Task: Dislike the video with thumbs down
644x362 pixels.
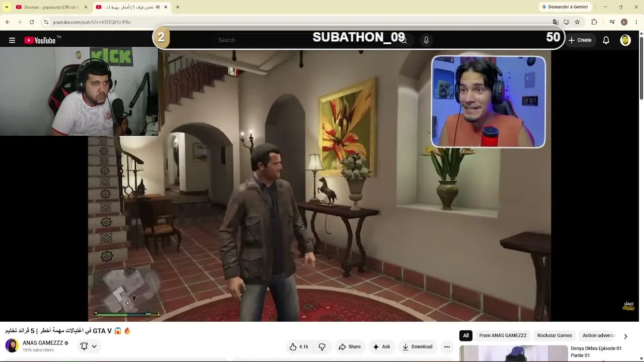Action: pyautogui.click(x=322, y=346)
